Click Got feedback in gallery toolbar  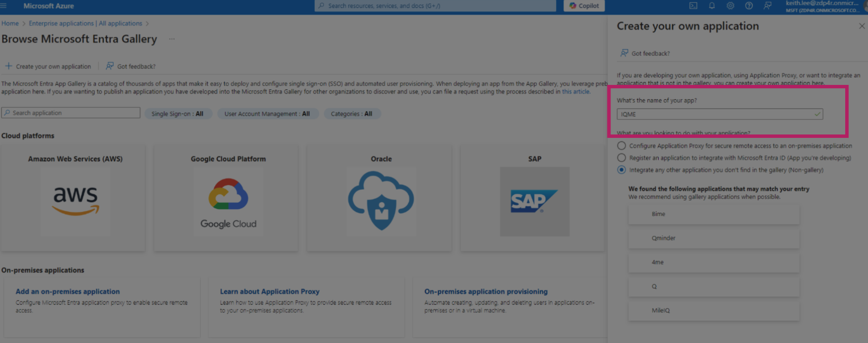pos(131,66)
